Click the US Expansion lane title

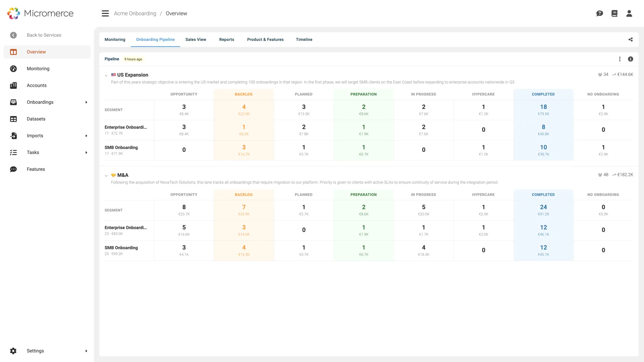click(x=133, y=75)
